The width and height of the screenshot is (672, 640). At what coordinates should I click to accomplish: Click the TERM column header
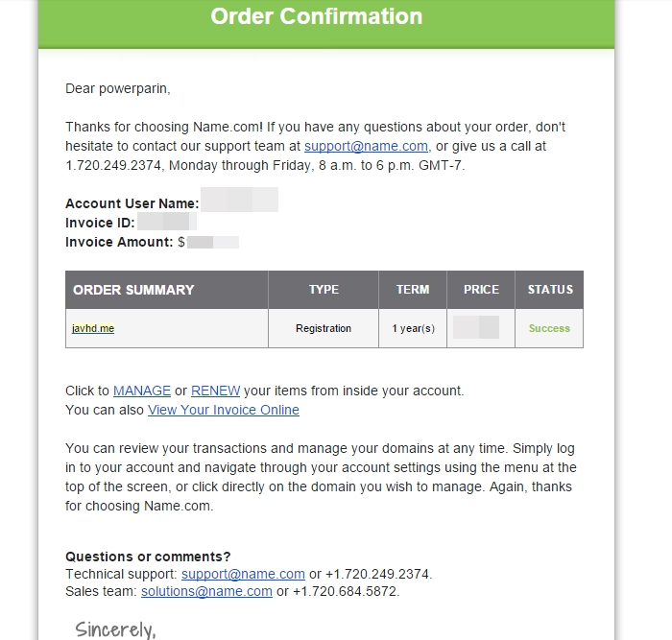[x=413, y=290]
